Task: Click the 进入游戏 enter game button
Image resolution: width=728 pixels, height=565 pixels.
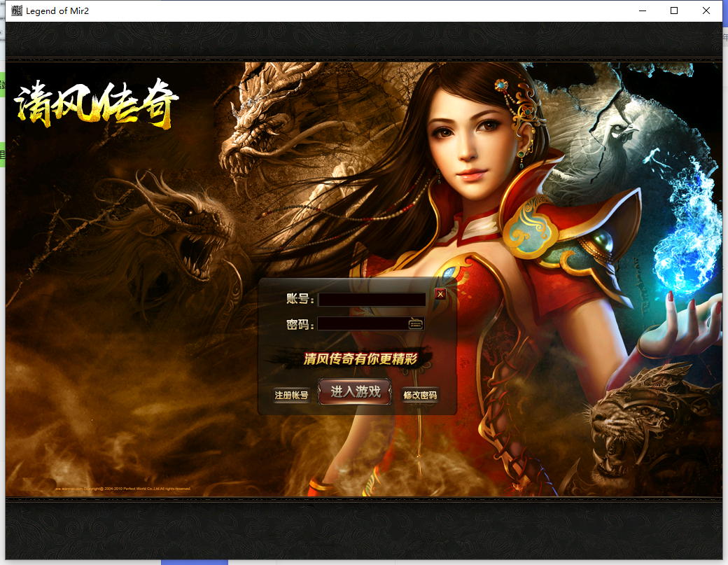Action: point(355,392)
